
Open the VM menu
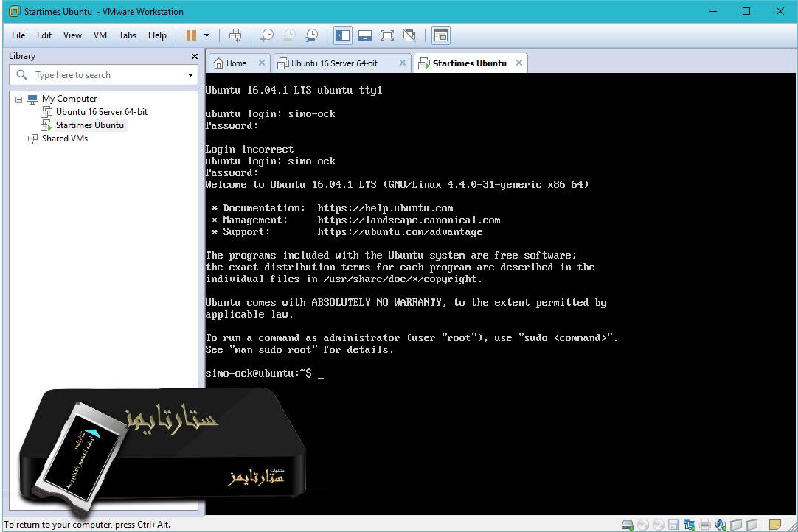coord(100,35)
